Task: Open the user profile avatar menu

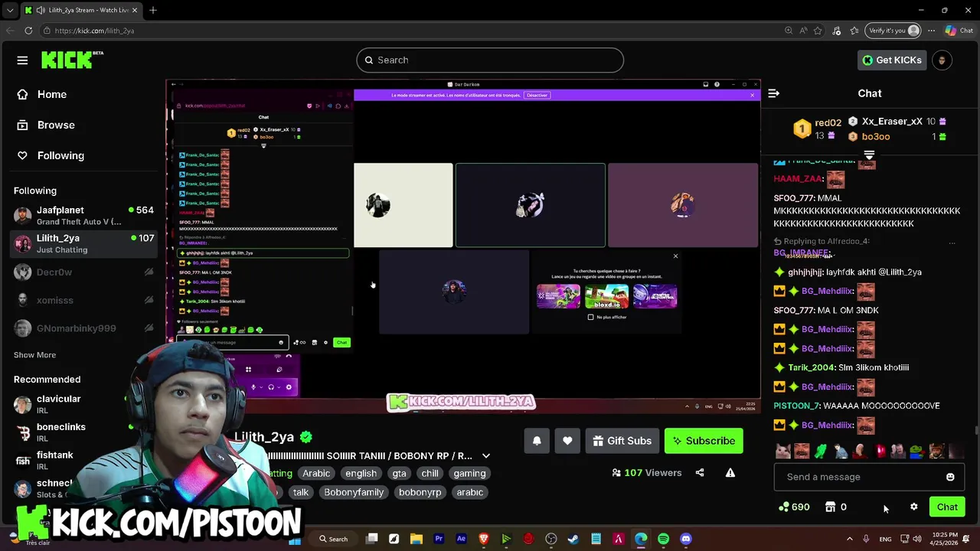Action: 942,60
